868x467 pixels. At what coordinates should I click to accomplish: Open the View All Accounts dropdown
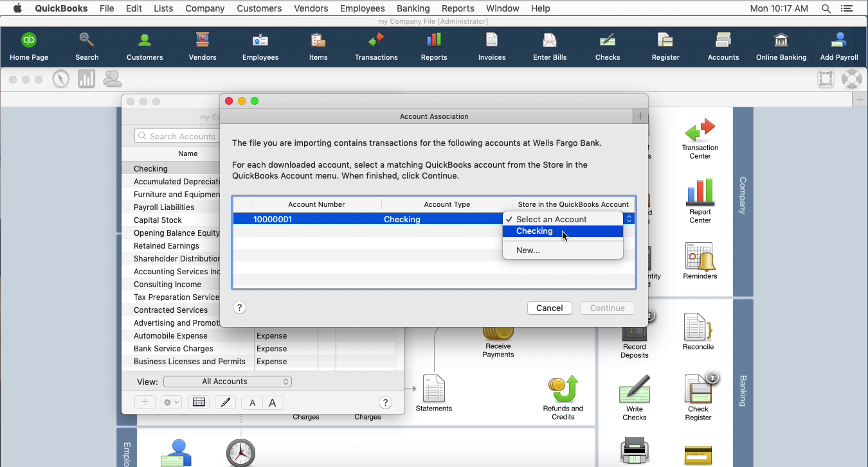click(x=228, y=382)
